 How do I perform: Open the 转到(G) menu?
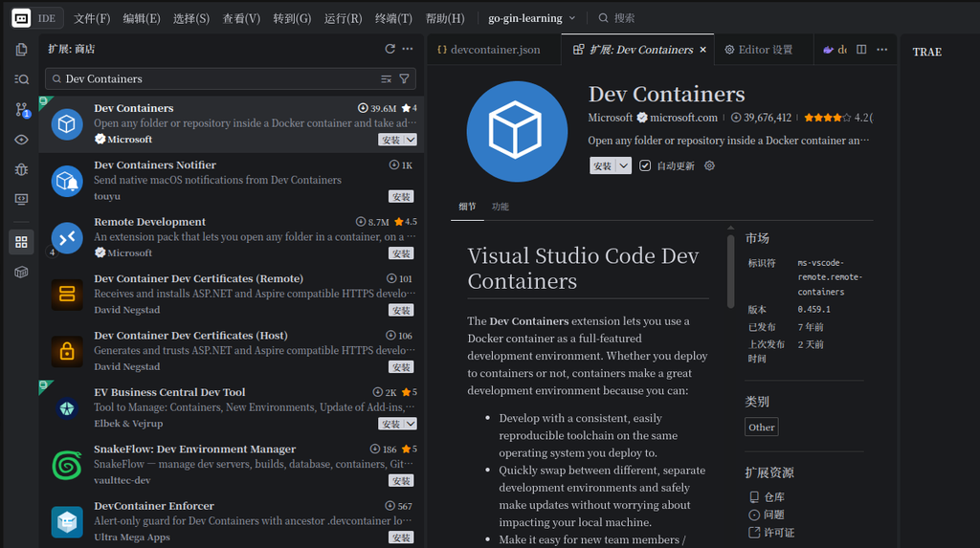pyautogui.click(x=292, y=18)
